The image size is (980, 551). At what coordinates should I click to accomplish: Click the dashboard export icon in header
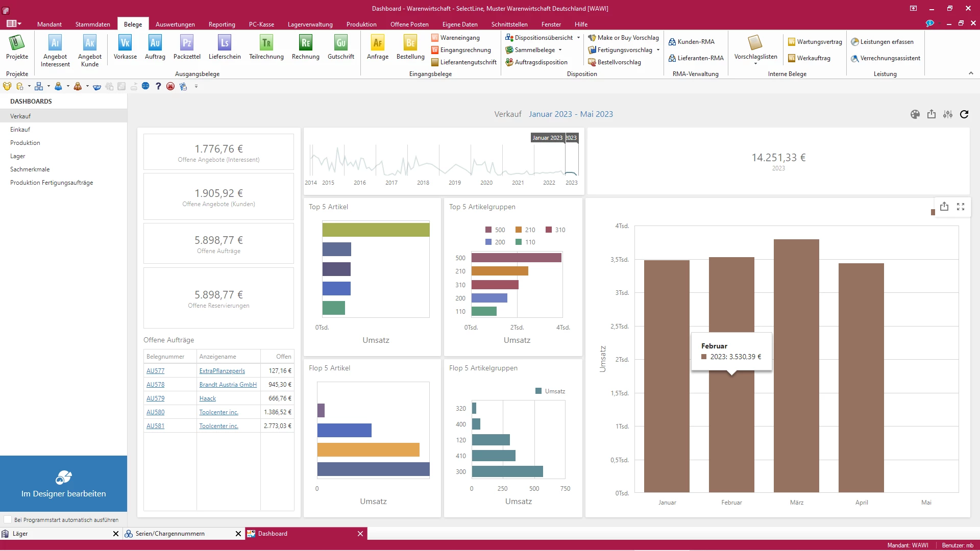[932, 114]
